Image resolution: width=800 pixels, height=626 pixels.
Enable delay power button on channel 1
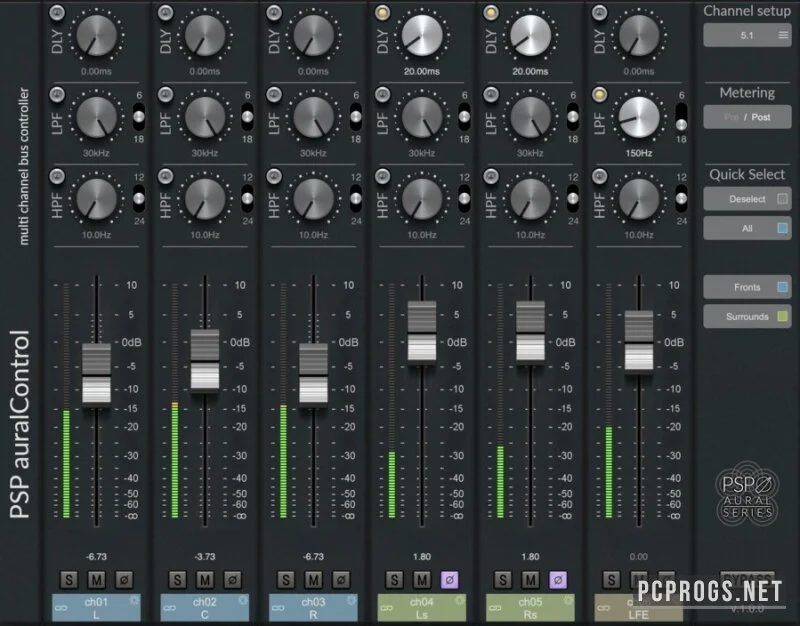[57, 12]
